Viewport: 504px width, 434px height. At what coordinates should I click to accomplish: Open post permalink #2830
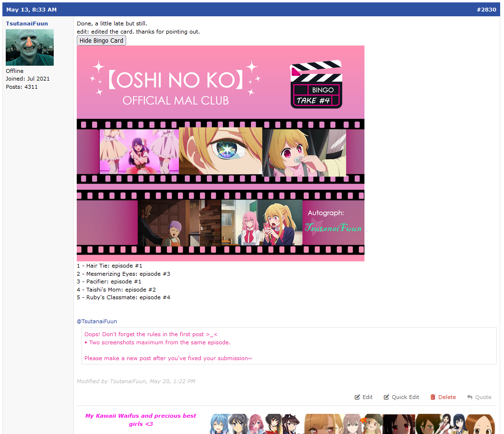coord(486,9)
